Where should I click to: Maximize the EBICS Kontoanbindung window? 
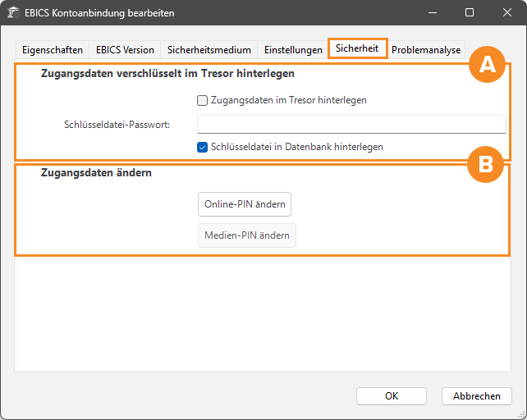[x=470, y=13]
